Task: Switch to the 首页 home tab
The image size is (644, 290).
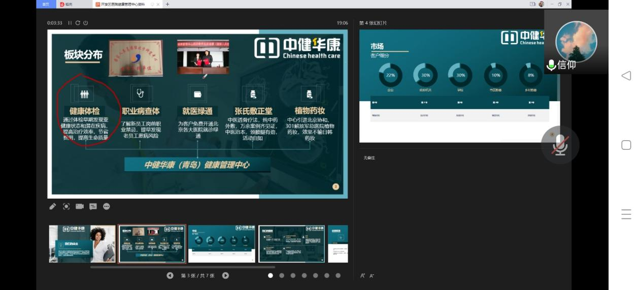Action: 46,4
